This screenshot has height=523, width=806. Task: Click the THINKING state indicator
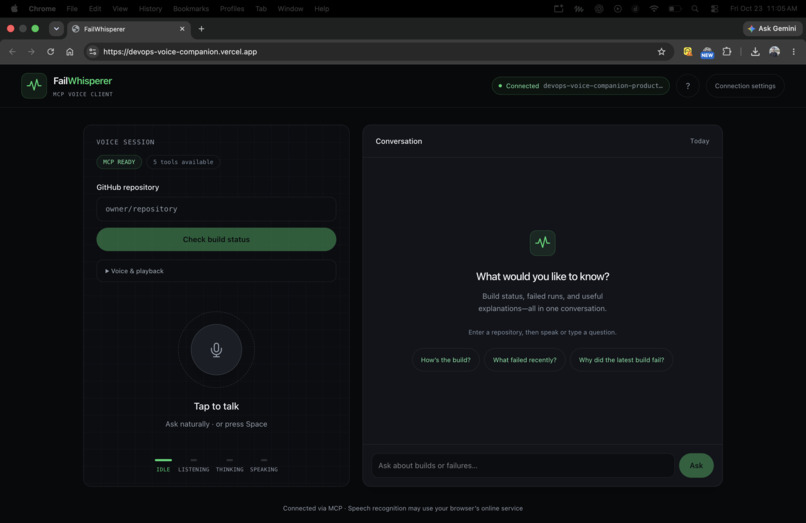pos(229,465)
